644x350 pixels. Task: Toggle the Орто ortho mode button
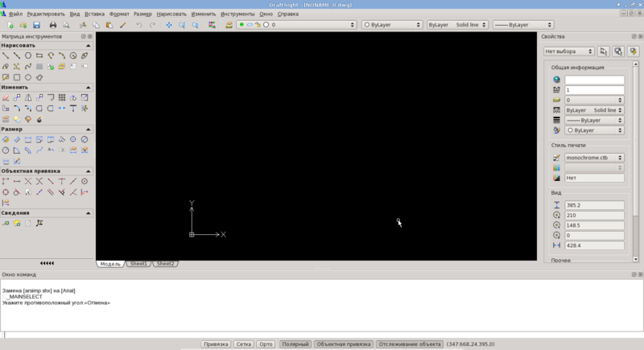pyautogui.click(x=266, y=344)
